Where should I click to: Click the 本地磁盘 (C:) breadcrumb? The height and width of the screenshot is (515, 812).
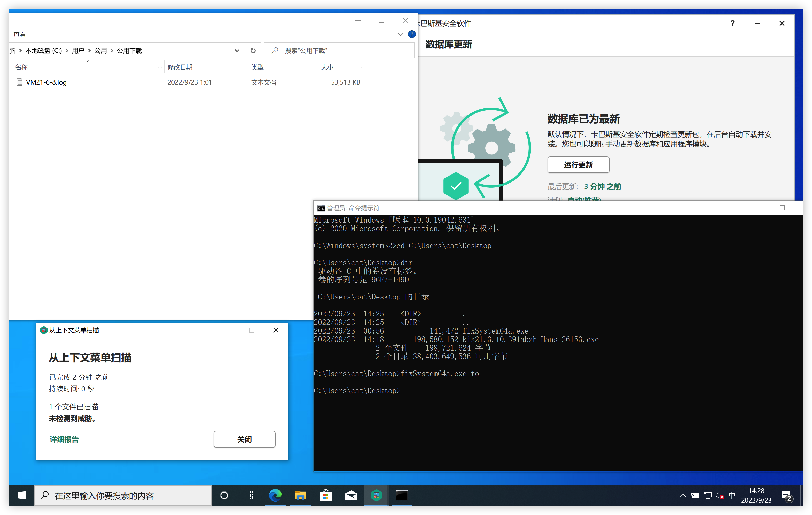[43, 51]
